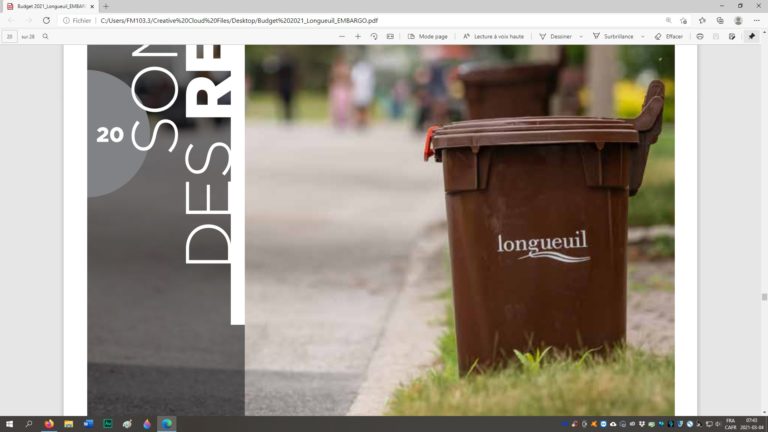
Task: Click the fit to page icon
Action: tap(390, 36)
